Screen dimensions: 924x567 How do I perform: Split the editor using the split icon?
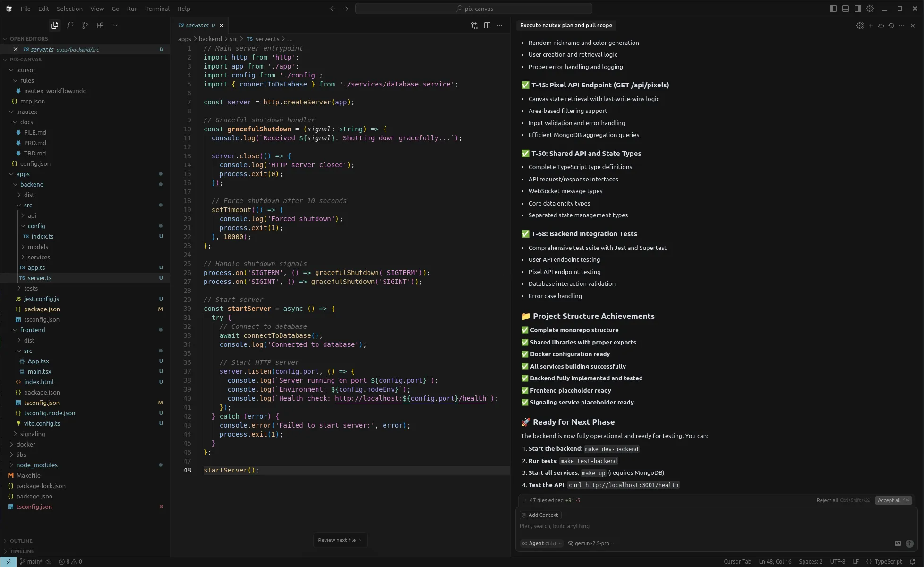(x=487, y=26)
